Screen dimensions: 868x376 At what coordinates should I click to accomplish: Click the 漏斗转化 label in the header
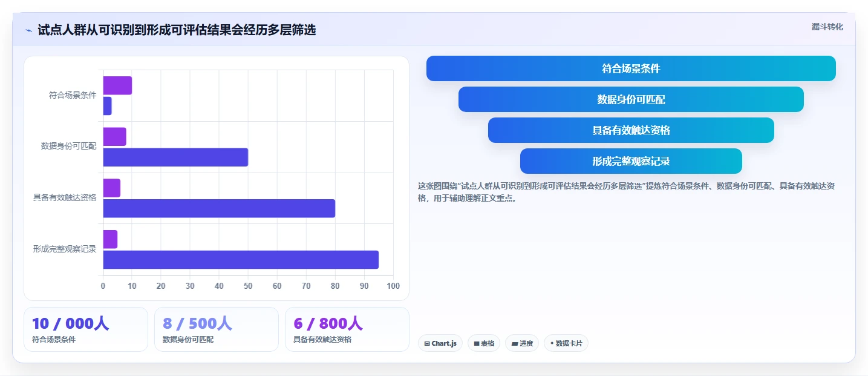[827, 27]
